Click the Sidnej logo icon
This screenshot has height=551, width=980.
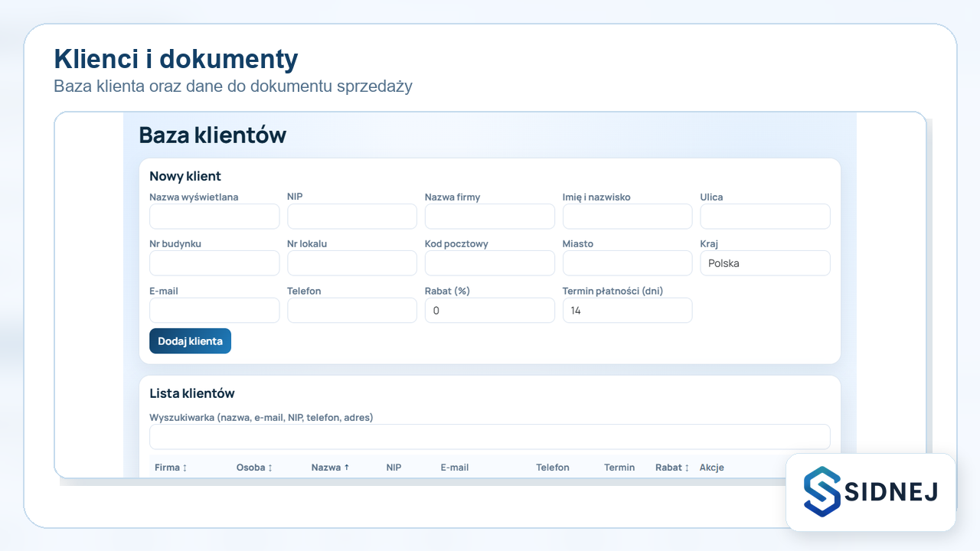(822, 491)
